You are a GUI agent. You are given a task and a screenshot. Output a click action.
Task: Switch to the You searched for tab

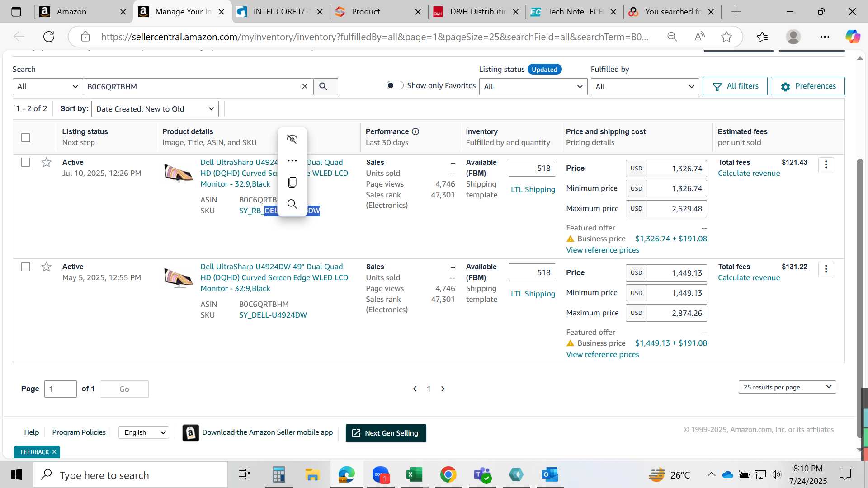tap(673, 12)
